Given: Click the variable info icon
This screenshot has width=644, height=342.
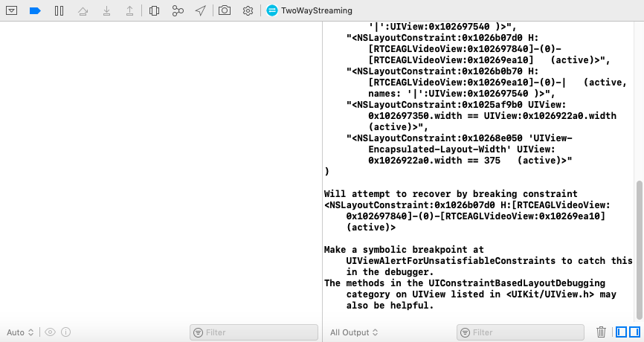Looking at the screenshot, I should 65,332.
